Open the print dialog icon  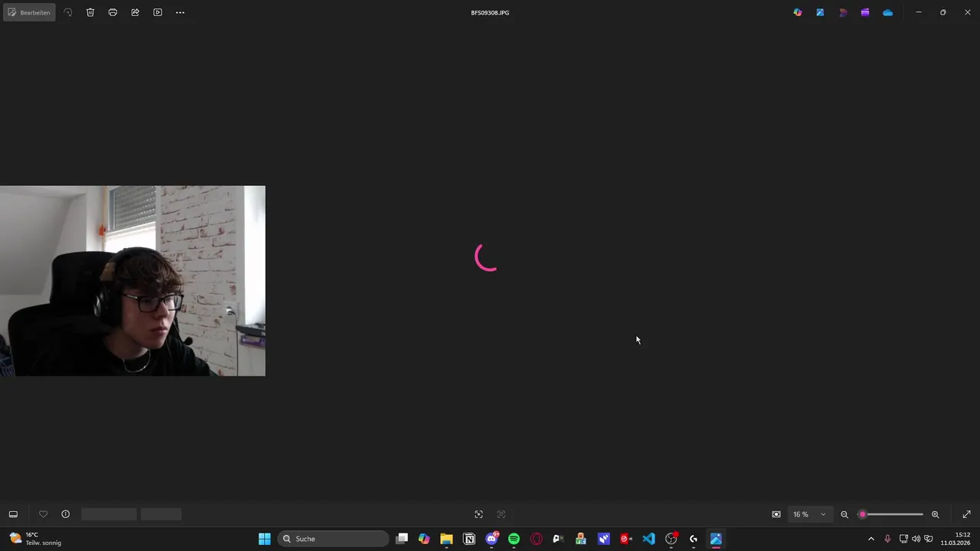point(113,12)
